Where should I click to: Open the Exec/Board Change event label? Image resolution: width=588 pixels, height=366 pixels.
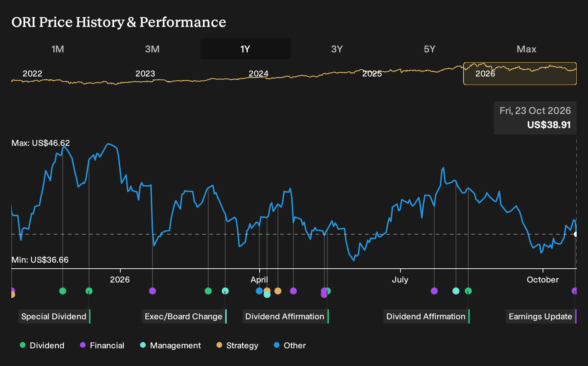(x=184, y=316)
